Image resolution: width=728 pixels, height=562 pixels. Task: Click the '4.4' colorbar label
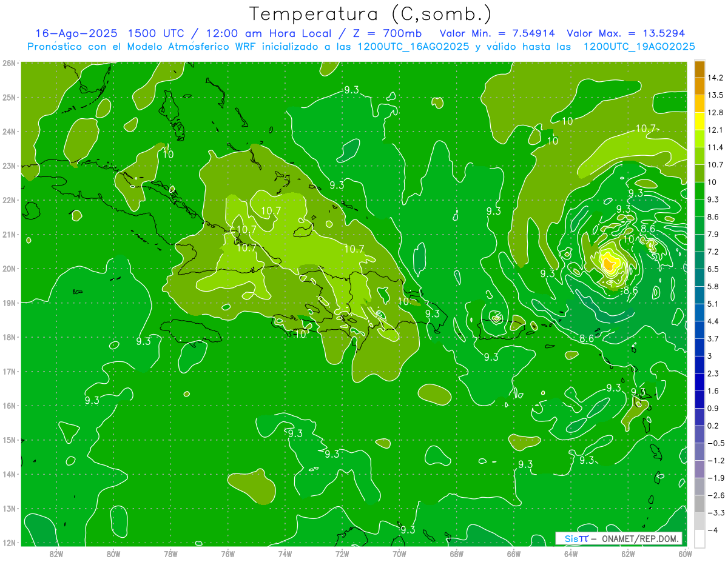tap(713, 321)
